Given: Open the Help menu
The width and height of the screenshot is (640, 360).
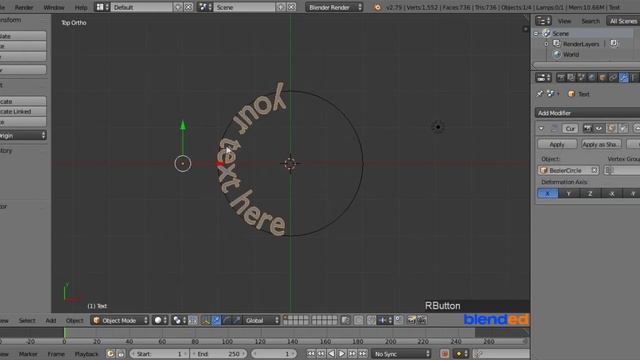Looking at the screenshot, I should point(81,7).
